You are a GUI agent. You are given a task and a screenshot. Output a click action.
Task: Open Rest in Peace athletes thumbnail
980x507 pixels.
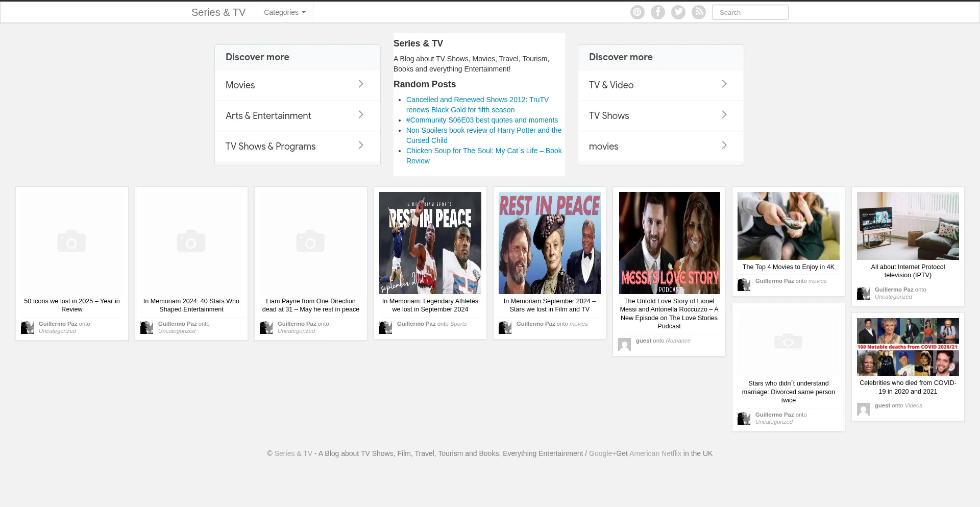coord(430,243)
